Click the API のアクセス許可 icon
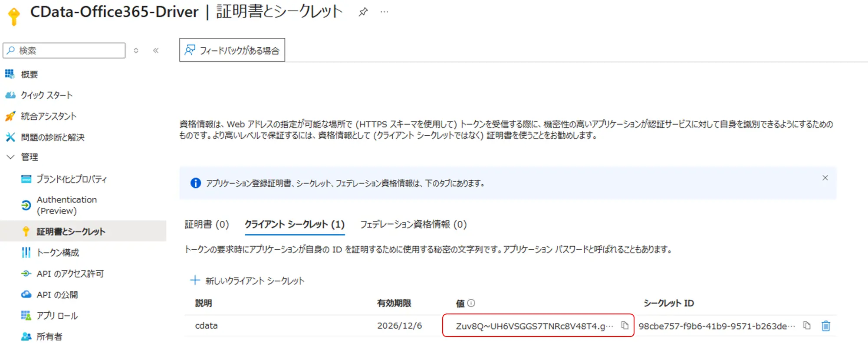The image size is (868, 343). click(26, 274)
